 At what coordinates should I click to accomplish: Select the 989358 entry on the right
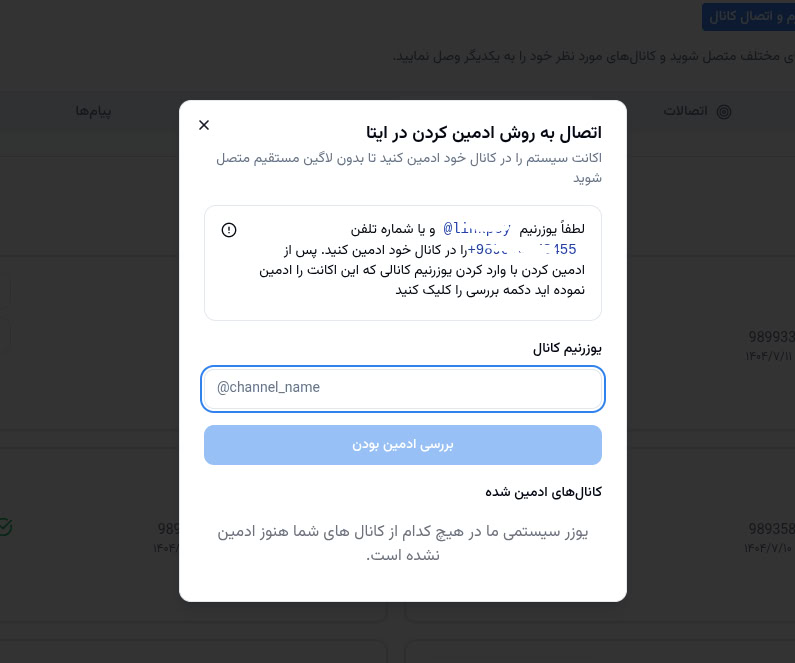click(771, 528)
